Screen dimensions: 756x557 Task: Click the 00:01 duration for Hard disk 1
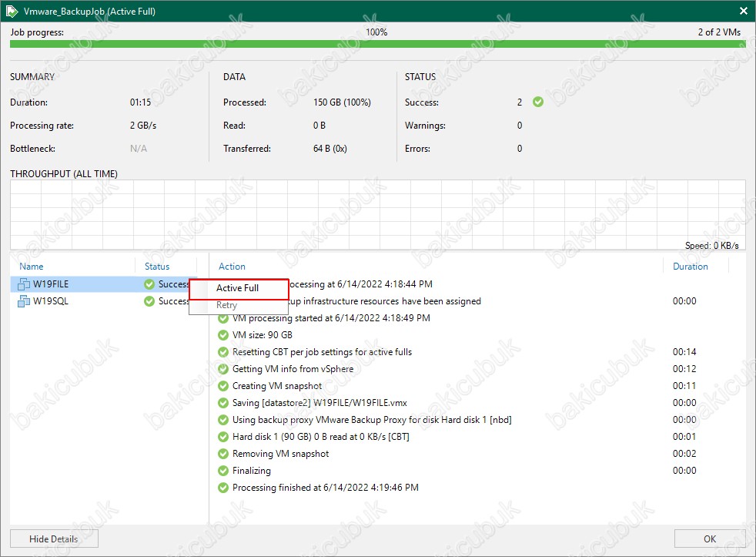(684, 437)
